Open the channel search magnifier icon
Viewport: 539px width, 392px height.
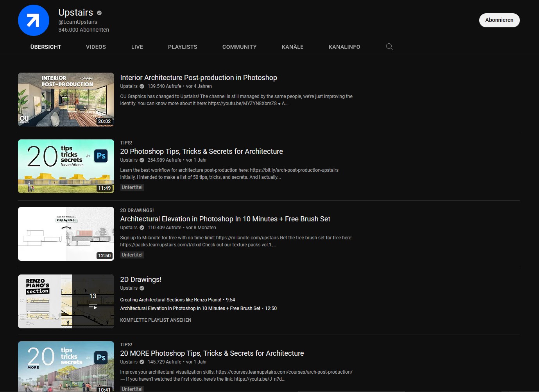389,47
